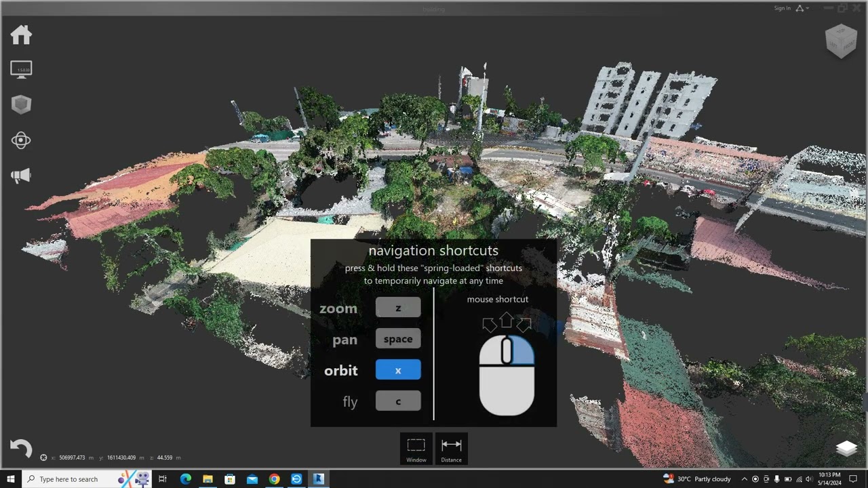The width and height of the screenshot is (868, 488).
Task: Open Microsoft Store from taskbar
Action: [230, 479]
